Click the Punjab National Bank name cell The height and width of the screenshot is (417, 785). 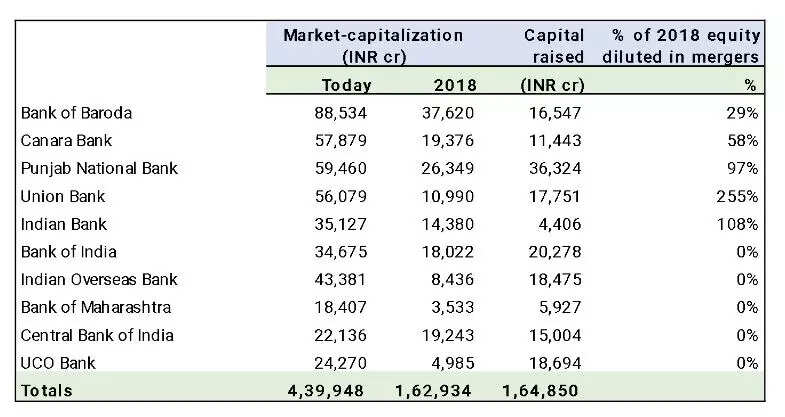[99, 168]
